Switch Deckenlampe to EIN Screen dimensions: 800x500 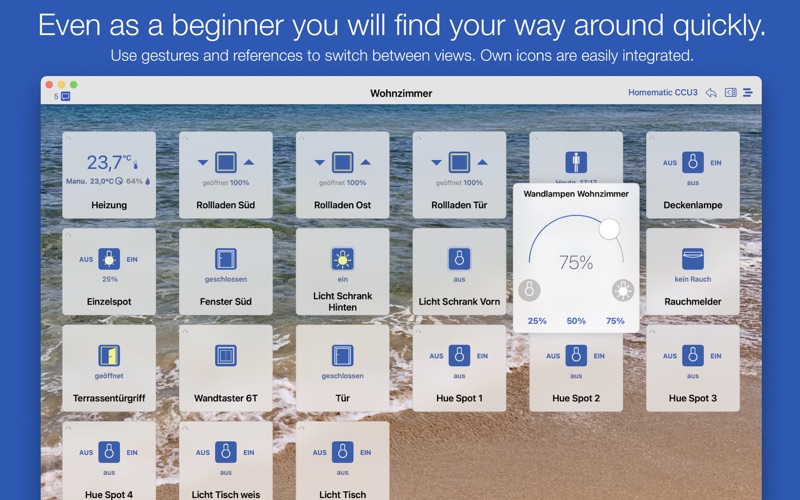(x=716, y=163)
